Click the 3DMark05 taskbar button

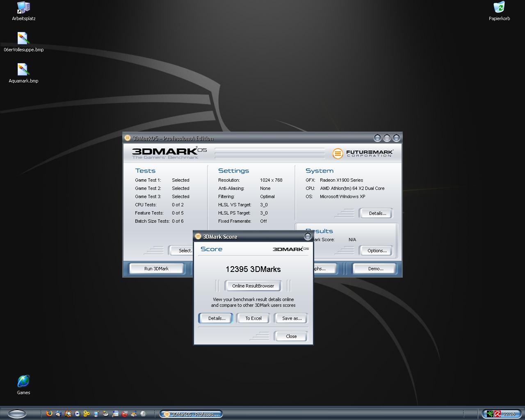191,414
